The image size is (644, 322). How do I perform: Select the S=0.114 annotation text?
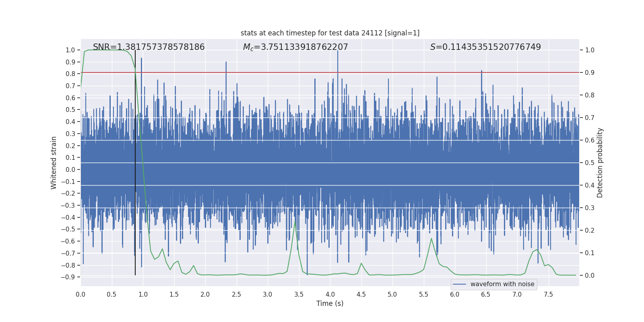(485, 47)
